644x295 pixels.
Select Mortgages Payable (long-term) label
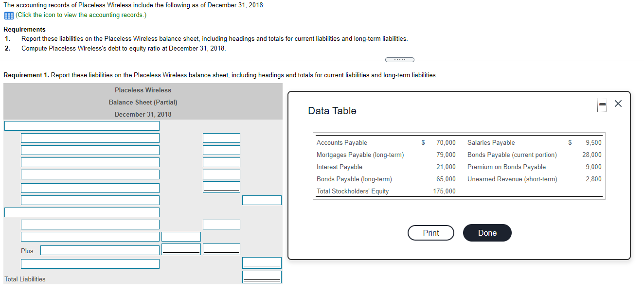point(360,155)
